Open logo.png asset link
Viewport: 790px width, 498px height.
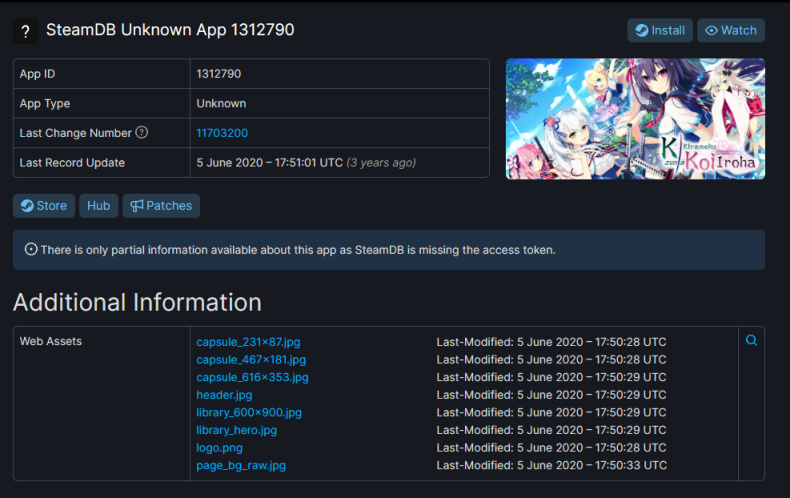click(x=219, y=448)
